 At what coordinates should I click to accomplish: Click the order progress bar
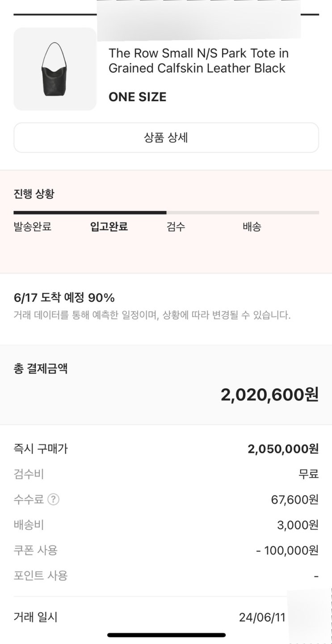click(166, 213)
